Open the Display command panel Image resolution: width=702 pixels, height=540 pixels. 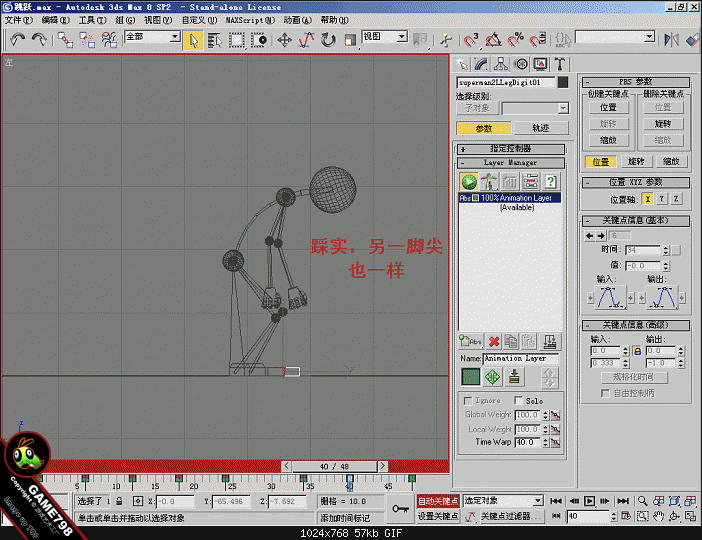pos(540,64)
